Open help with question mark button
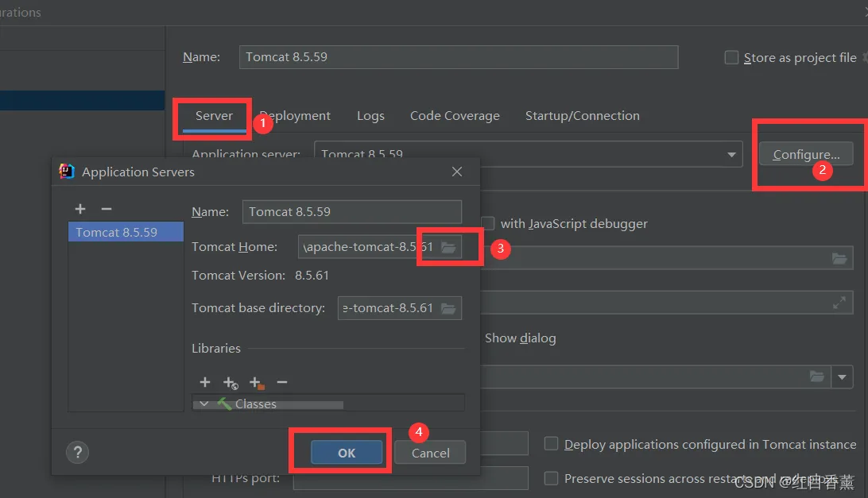 point(78,453)
